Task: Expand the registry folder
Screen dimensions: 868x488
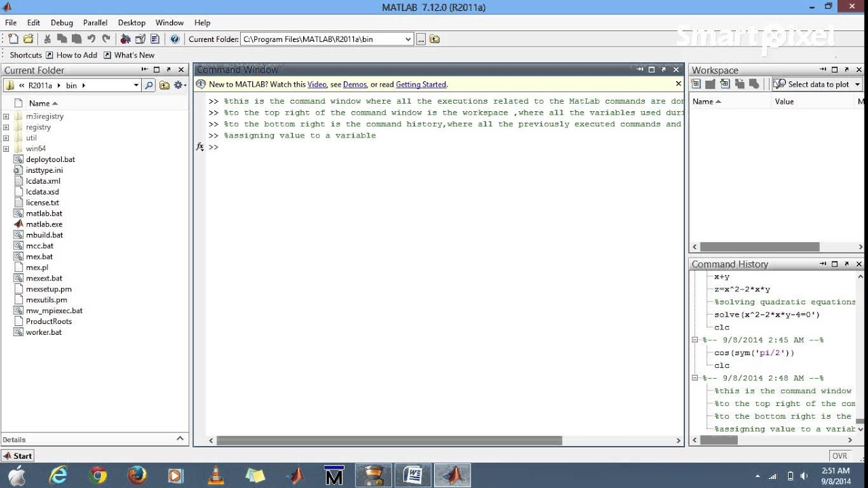Action: point(6,127)
